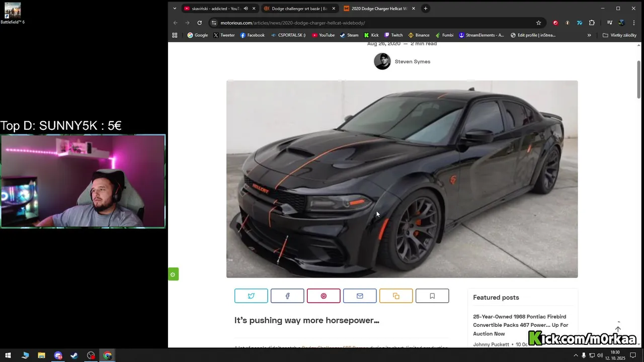Open the Tweeter bookmark

[224, 35]
